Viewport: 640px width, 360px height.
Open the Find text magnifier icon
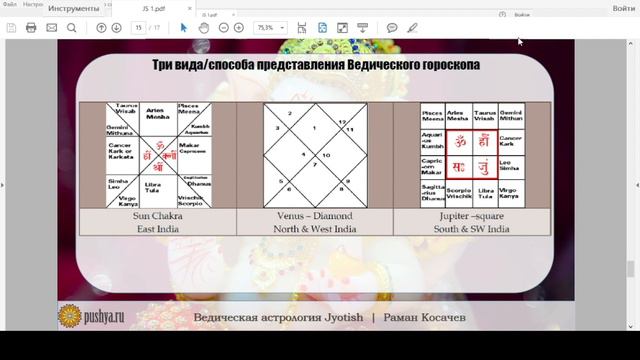(71, 28)
